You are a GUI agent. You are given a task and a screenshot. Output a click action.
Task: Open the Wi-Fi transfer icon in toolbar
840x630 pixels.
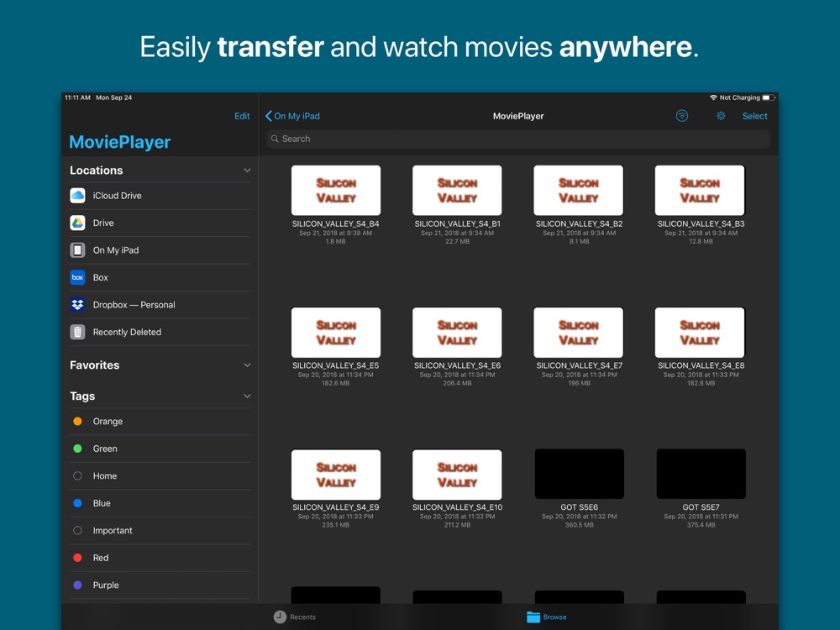[x=681, y=116]
